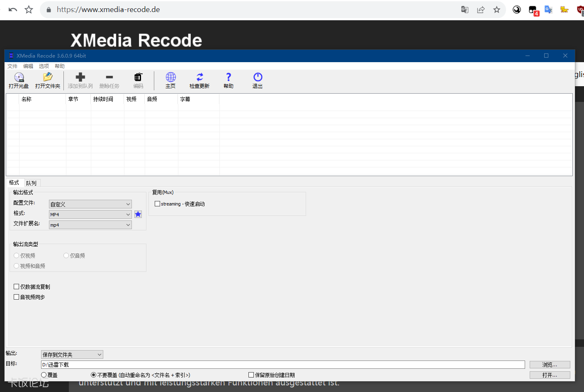Click the 打开文件夹 open folder icon
584x392 pixels.
48,77
